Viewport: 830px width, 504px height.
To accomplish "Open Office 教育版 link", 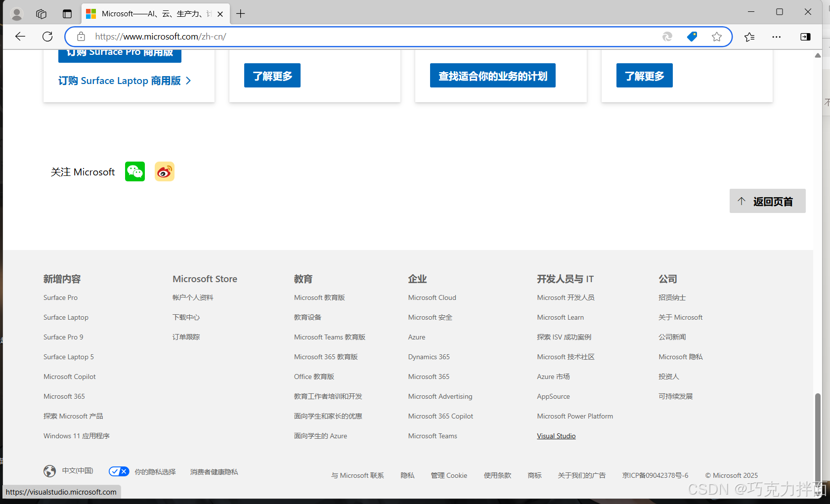I will pos(314,377).
